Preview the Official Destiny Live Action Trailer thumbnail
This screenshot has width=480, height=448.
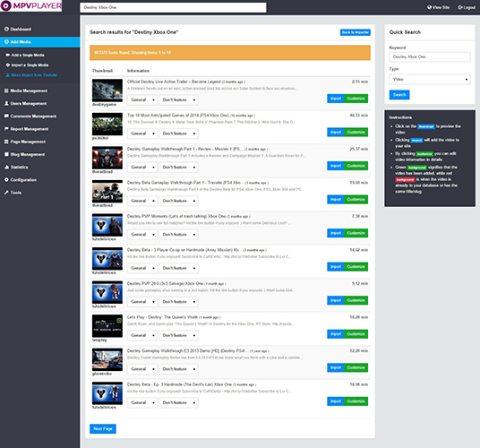(x=107, y=90)
